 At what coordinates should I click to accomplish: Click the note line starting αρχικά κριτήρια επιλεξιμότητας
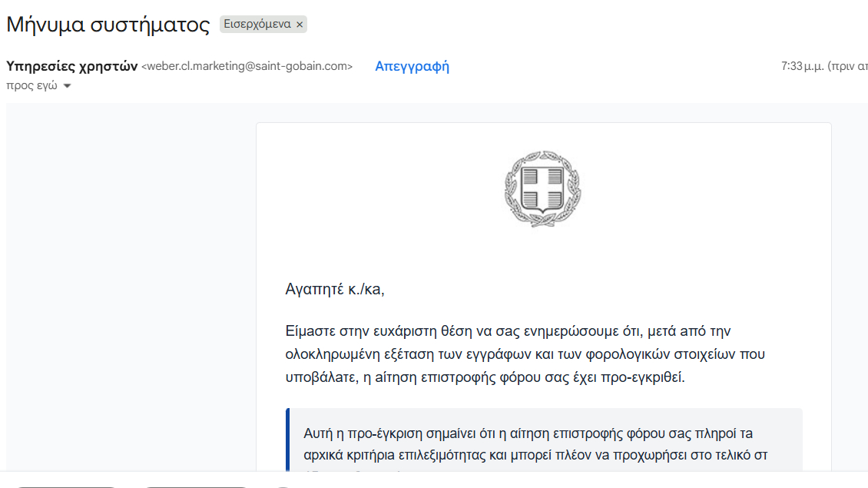(x=535, y=455)
